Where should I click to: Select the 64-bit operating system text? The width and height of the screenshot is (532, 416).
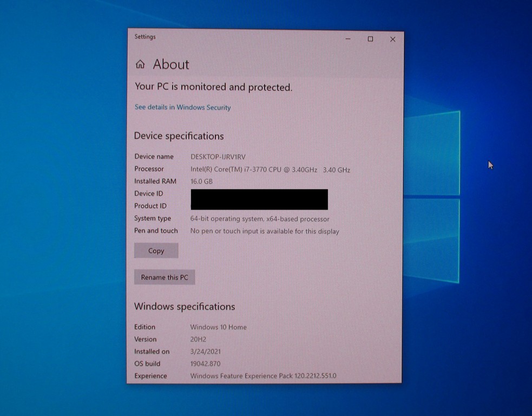click(260, 219)
